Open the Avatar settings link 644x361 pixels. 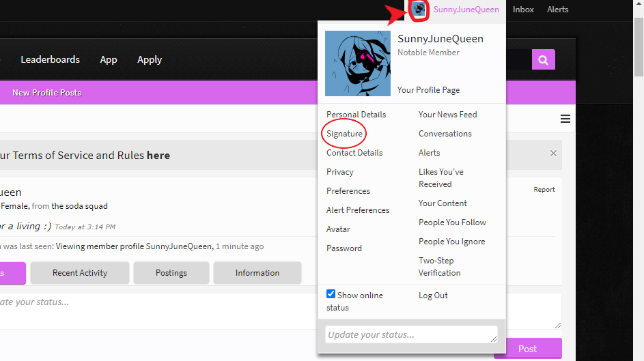pyautogui.click(x=338, y=229)
